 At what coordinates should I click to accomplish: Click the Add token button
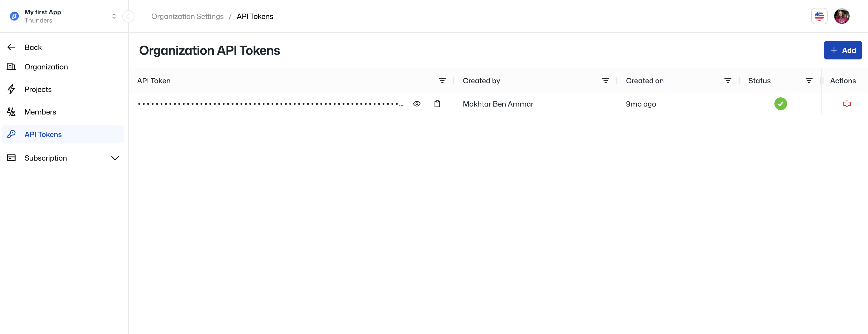(842, 50)
